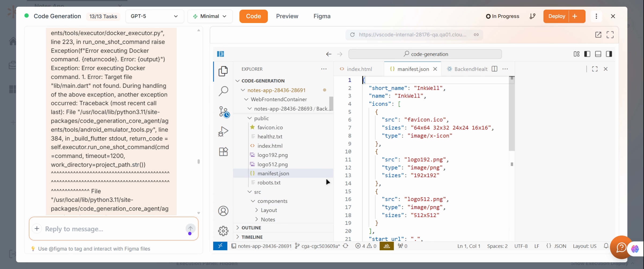Reload the preview URL
Viewport: 644px width, 269px height.
pyautogui.click(x=352, y=35)
